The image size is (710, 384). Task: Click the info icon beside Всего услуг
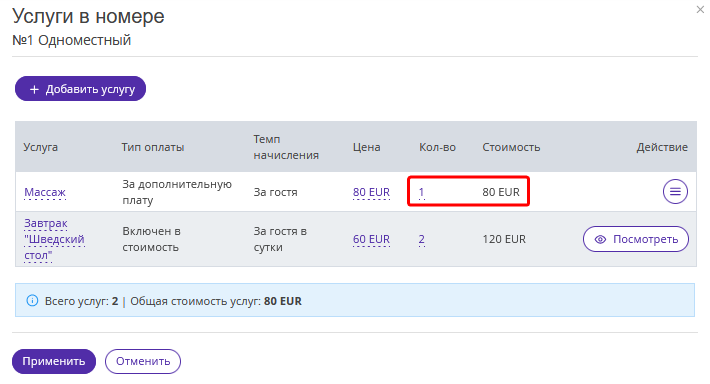pos(32,300)
